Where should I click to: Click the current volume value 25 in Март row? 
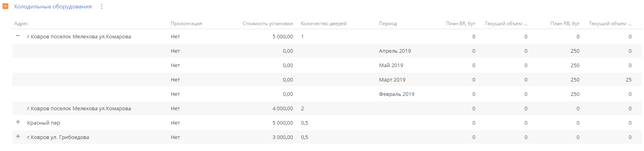(x=628, y=80)
